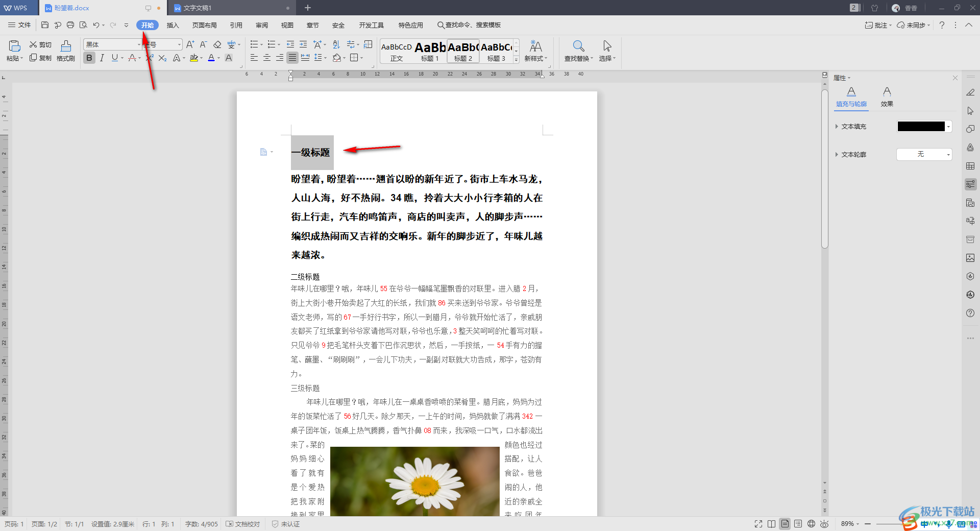Image resolution: width=980 pixels, height=531 pixels.
Task: Switch to the 引用 tab
Action: (x=236, y=25)
